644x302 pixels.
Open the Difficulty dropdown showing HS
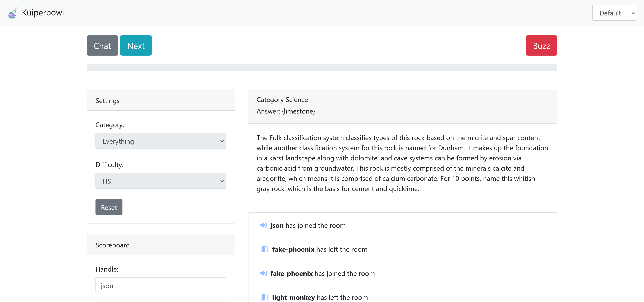(x=160, y=181)
